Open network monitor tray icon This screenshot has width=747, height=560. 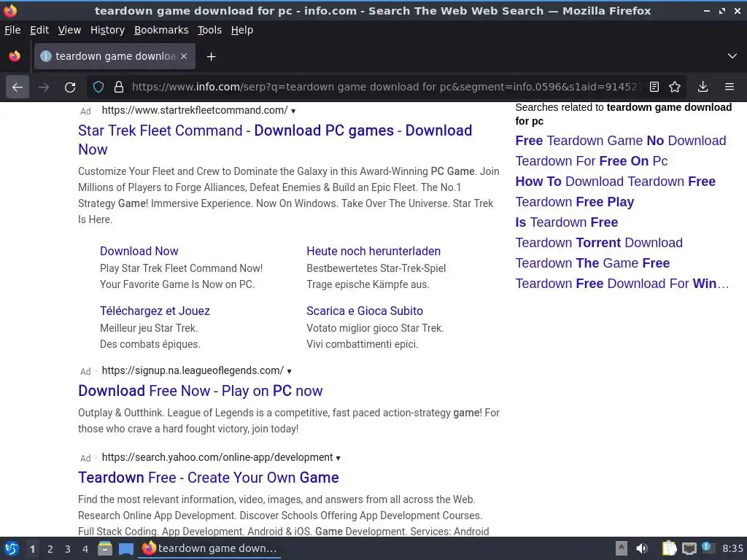point(689,548)
